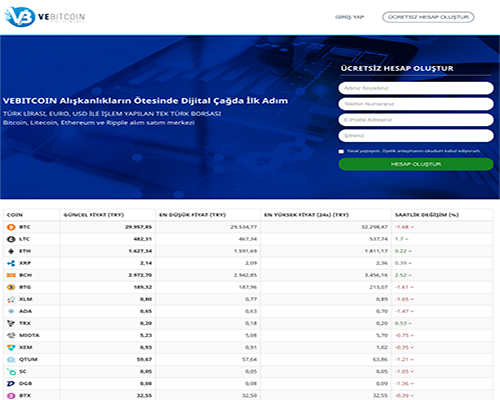
Task: Click GÜNCEL FİYAT (TRY) column header
Action: [94, 215]
